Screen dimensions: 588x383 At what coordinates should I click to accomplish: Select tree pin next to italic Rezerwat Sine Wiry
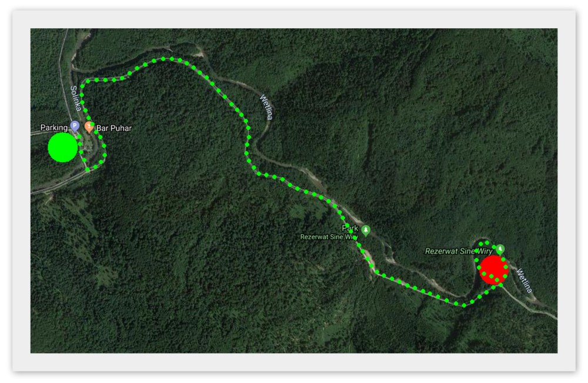coord(500,249)
